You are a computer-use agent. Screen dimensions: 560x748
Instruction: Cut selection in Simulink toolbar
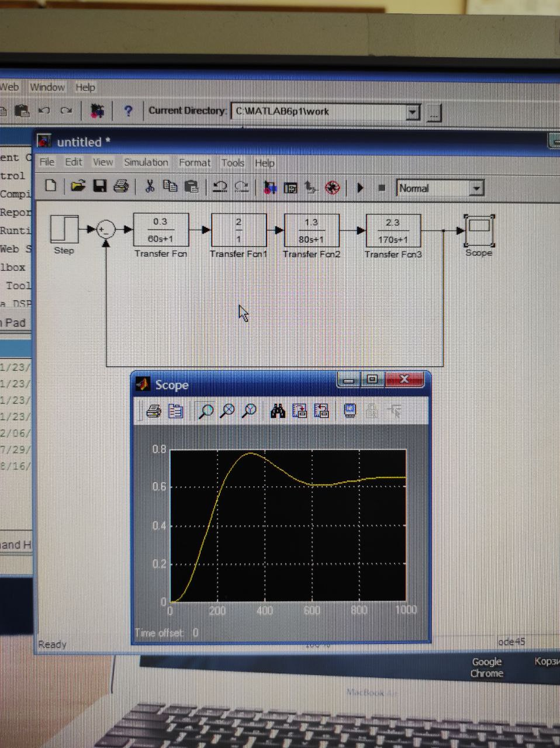pos(150,186)
